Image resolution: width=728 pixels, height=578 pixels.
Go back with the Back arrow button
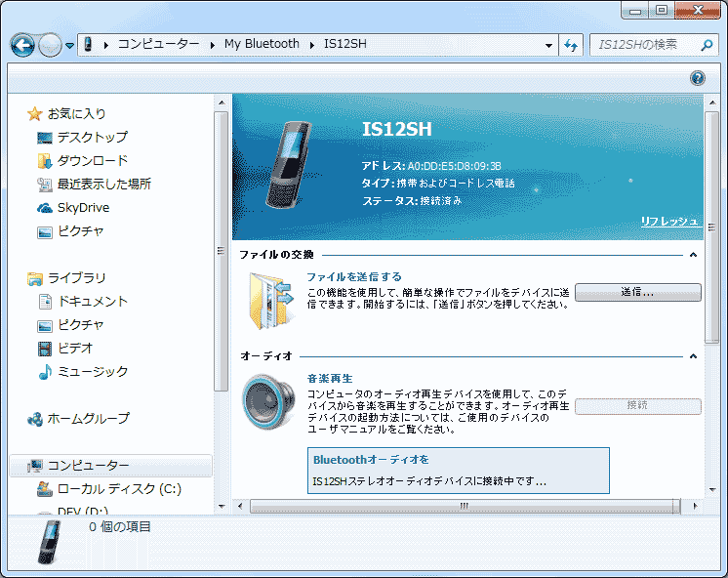[x=22, y=45]
